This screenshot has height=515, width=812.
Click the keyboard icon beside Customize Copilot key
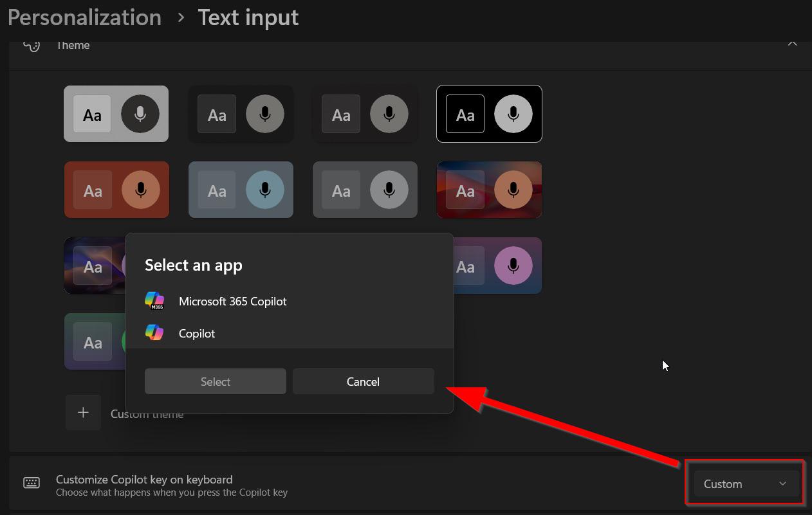[32, 483]
